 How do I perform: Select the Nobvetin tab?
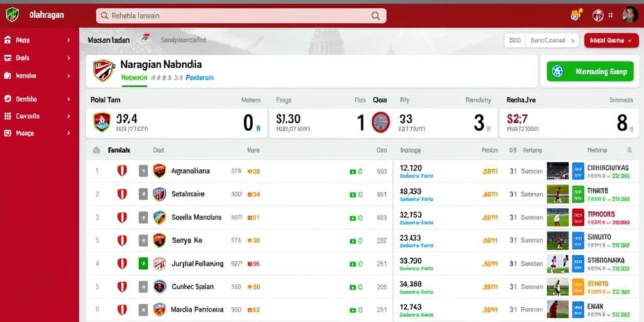135,77
